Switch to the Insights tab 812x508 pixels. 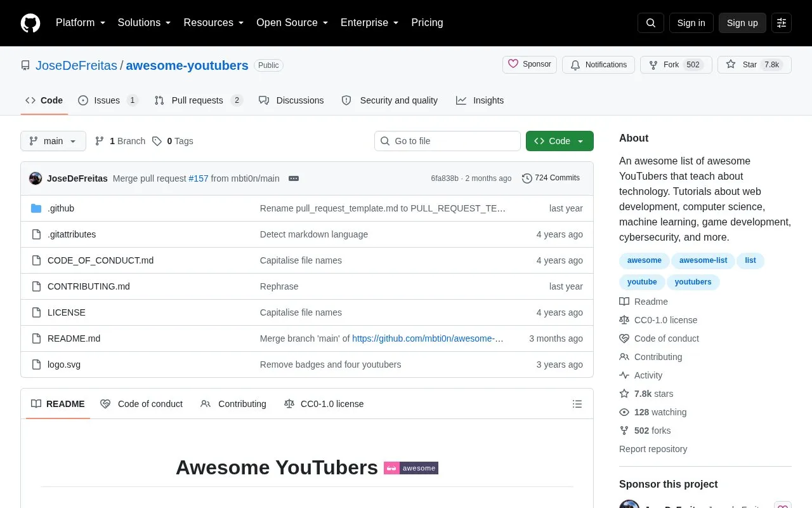tap(480, 100)
